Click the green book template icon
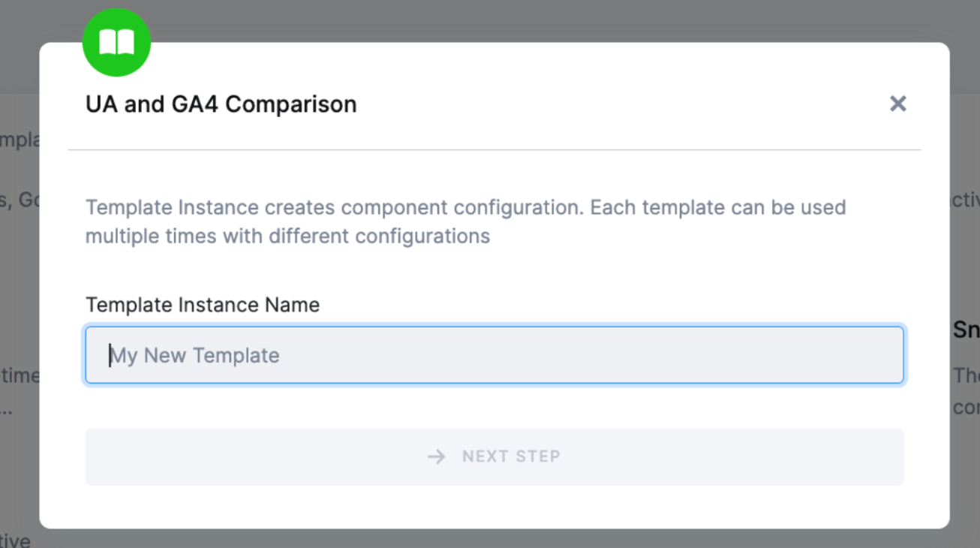 tap(116, 43)
